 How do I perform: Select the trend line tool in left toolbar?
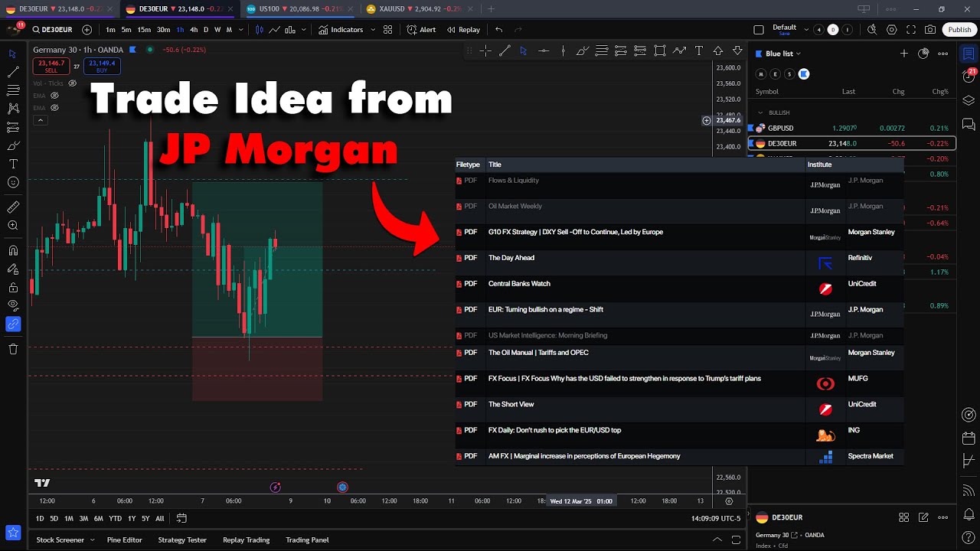coord(13,72)
